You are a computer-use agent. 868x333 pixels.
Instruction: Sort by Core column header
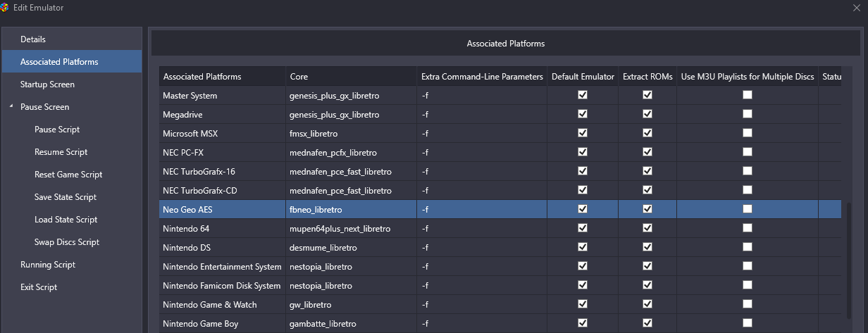[351, 77]
